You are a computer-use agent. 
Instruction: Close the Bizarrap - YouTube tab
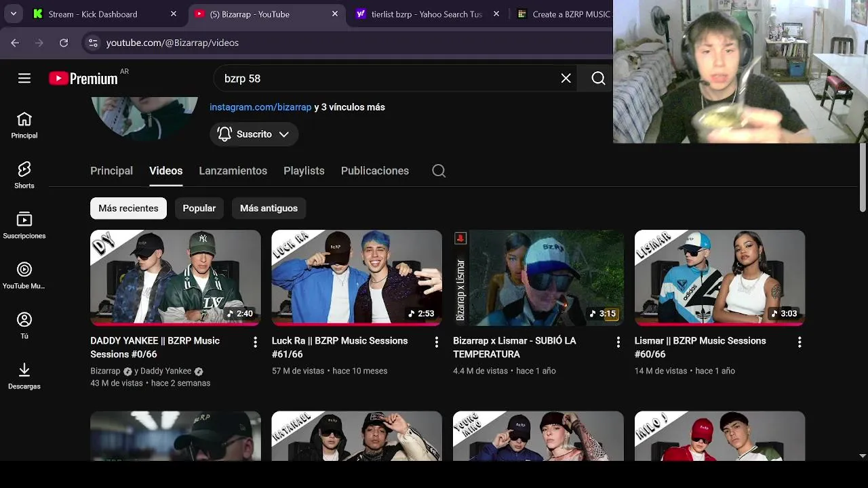click(x=335, y=14)
